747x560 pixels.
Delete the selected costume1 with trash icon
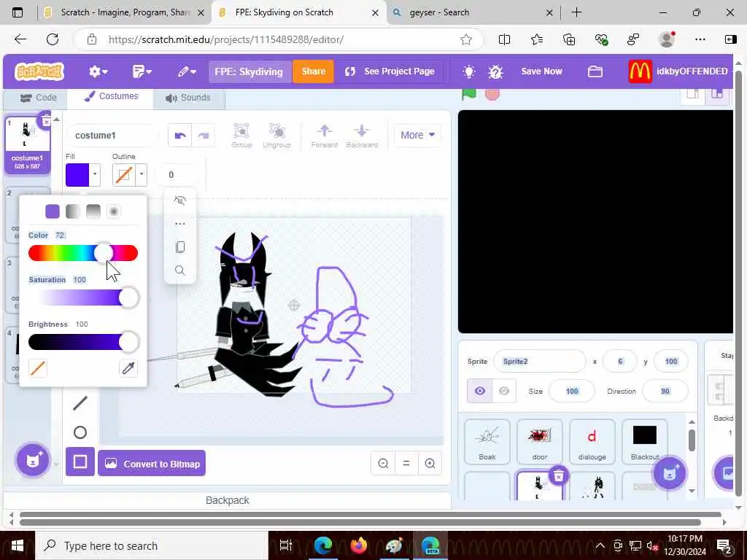coord(46,121)
